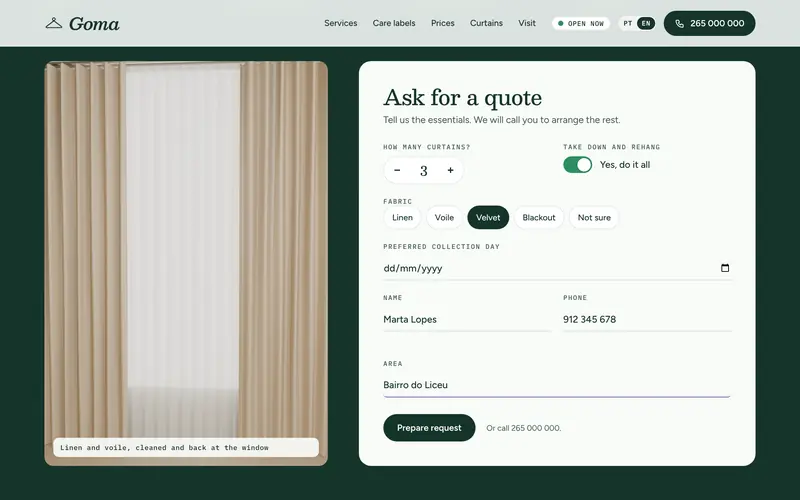The width and height of the screenshot is (800, 500).
Task: Click the Area input field
Action: pos(557,385)
